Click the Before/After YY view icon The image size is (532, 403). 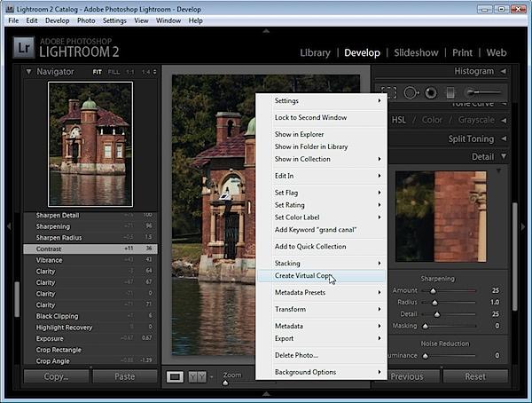pos(197,376)
